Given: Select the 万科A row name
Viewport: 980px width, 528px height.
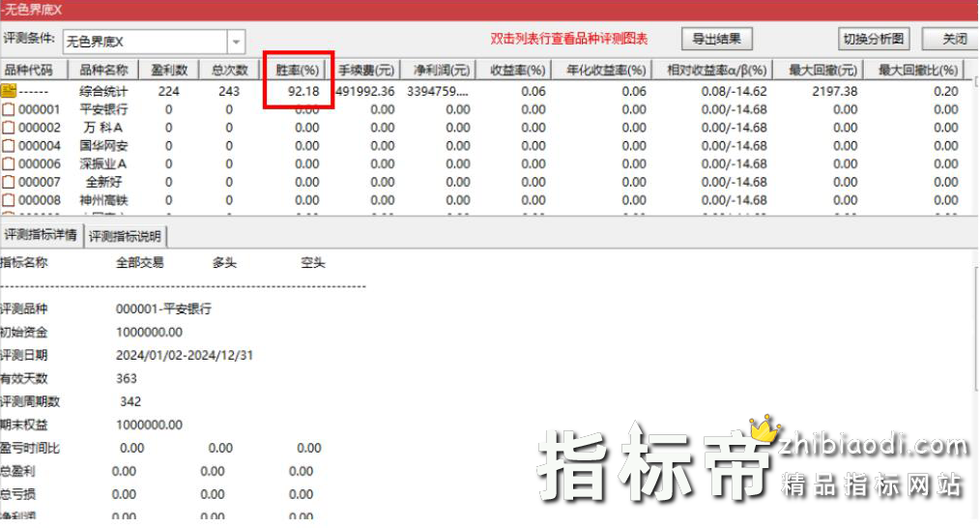Looking at the screenshot, I should tap(103, 128).
